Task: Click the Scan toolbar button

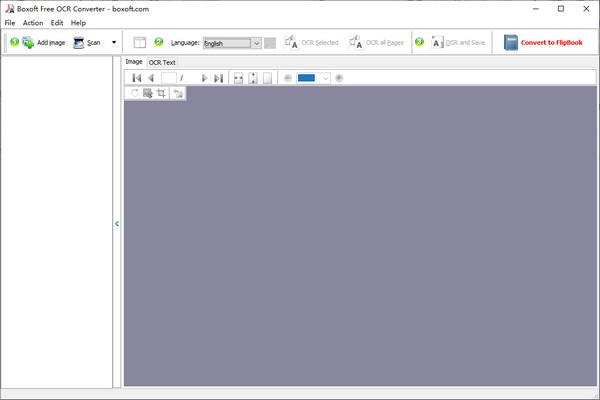Action: 87,42
